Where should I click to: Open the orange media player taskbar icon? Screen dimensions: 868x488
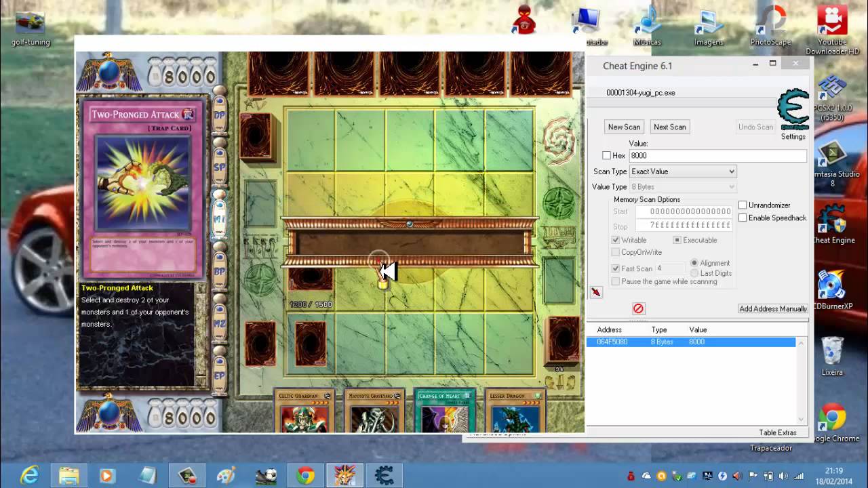[108, 475]
